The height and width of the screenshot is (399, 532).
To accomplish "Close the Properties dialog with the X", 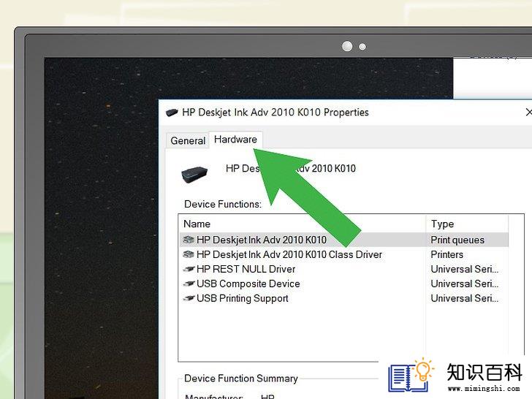I will point(528,112).
